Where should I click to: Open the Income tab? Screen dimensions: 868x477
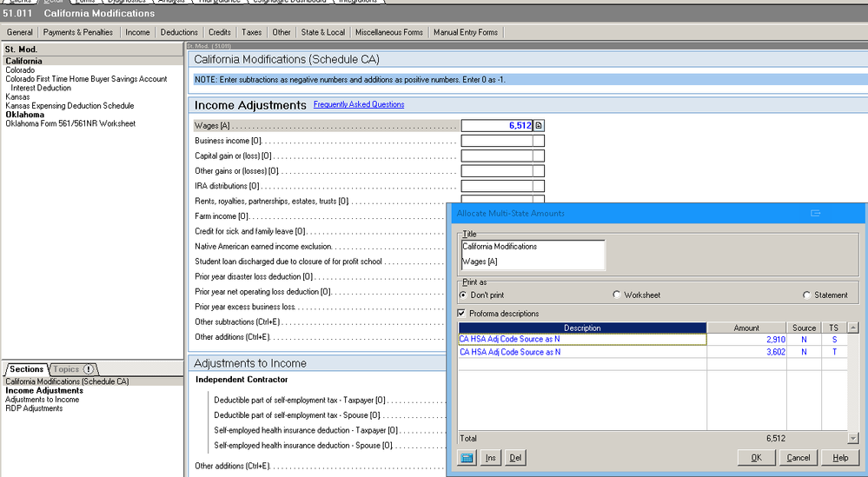pos(137,32)
